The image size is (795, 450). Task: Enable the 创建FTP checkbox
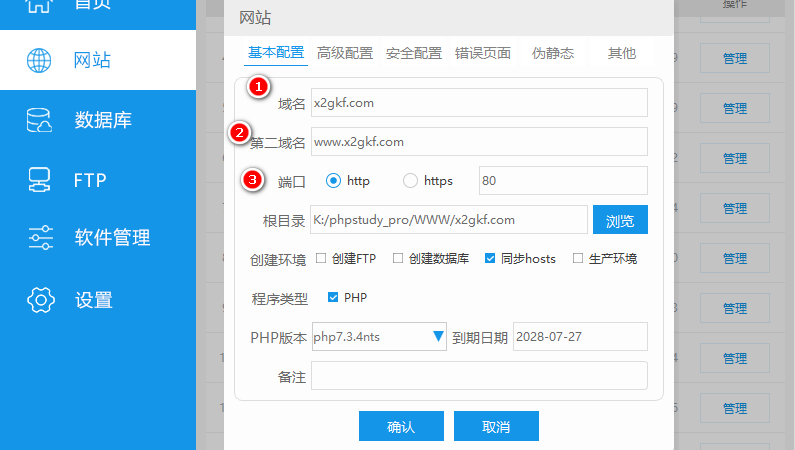tap(321, 258)
